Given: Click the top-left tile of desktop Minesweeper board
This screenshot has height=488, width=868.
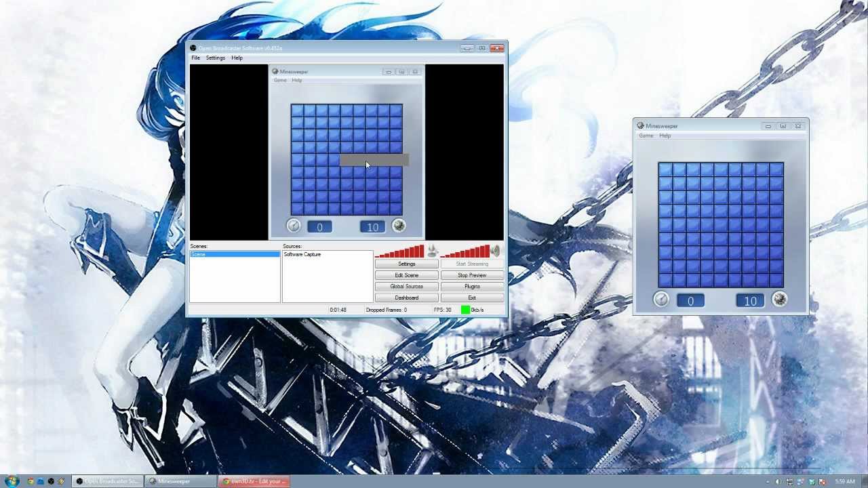Looking at the screenshot, I should tap(665, 169).
